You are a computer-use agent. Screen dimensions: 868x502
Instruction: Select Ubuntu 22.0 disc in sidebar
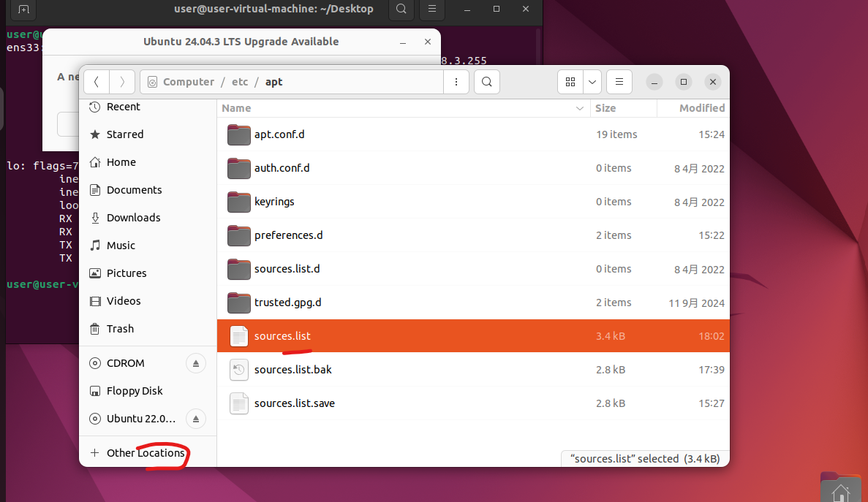pos(141,419)
